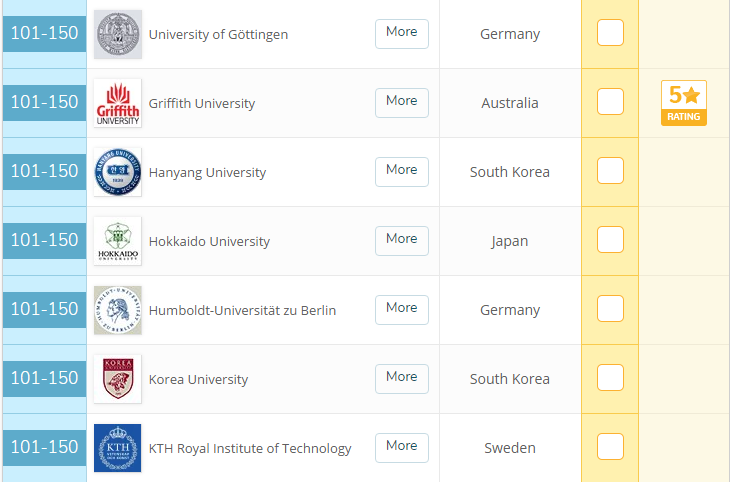Click the University of Göttingen logo
This screenshot has width=730, height=482.
click(118, 34)
